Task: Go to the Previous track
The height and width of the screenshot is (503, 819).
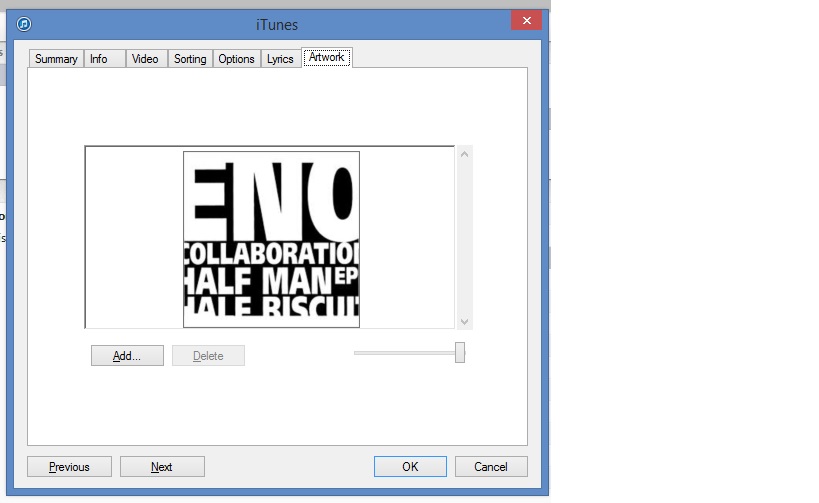Action: pos(69,466)
